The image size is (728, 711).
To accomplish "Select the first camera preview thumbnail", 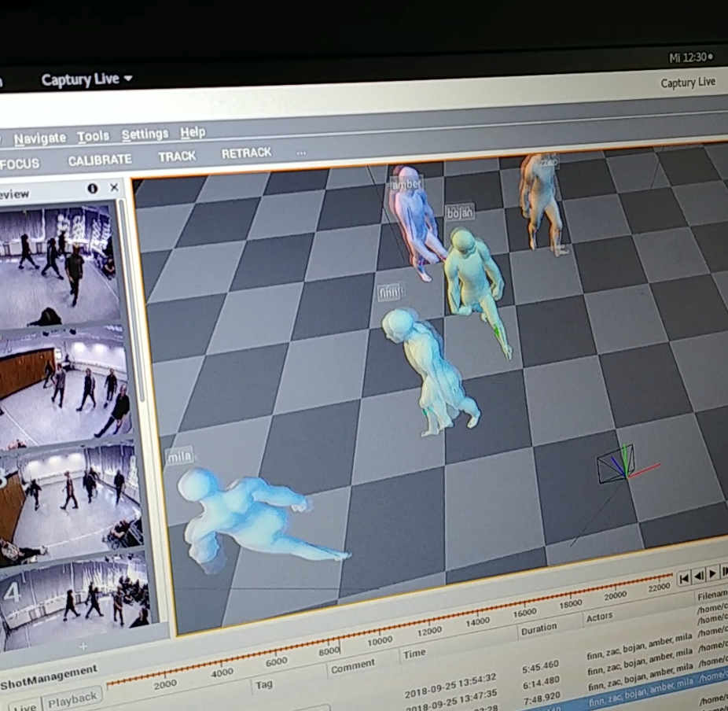I will pyautogui.click(x=58, y=266).
